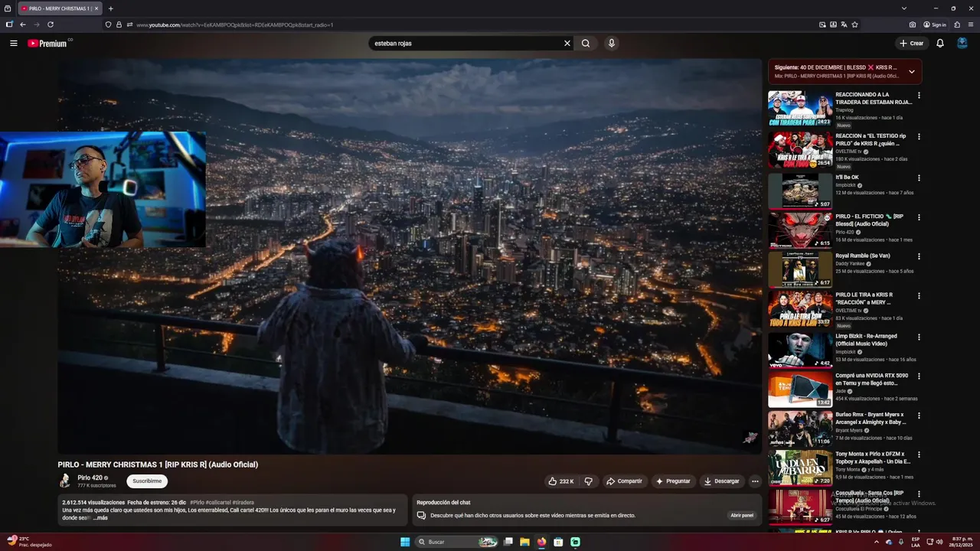Switch to the 'PIRLO - MERRY CHRISTMAS 1' browser tab
This screenshot has height=551, width=980.
click(x=58, y=8)
